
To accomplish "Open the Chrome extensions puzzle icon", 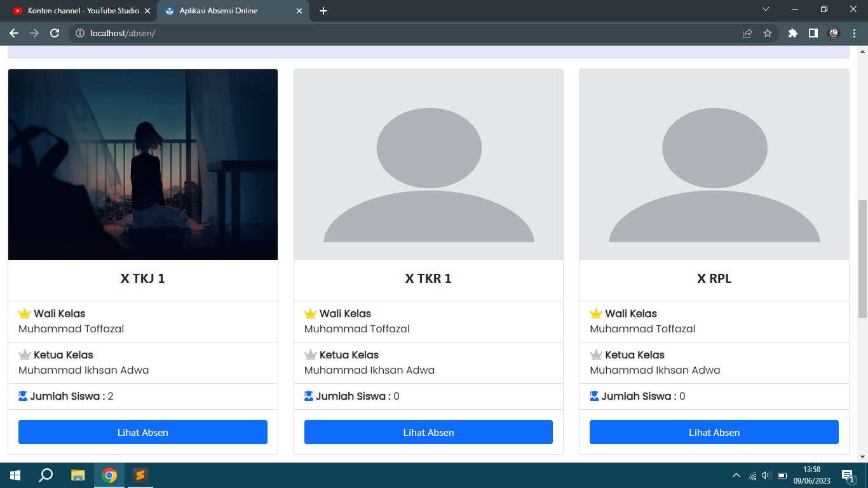I will click(x=792, y=33).
